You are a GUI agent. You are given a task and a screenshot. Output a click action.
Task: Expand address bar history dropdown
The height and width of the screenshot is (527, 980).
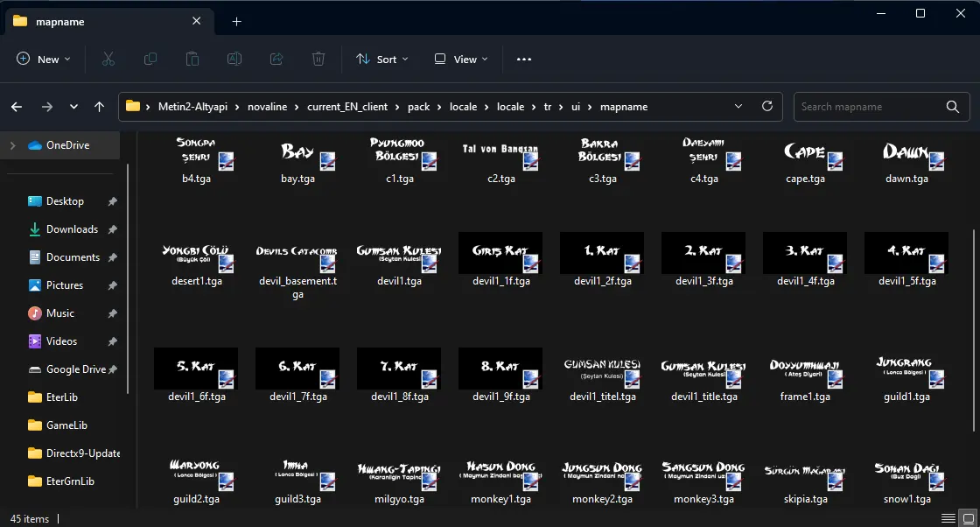(x=738, y=106)
